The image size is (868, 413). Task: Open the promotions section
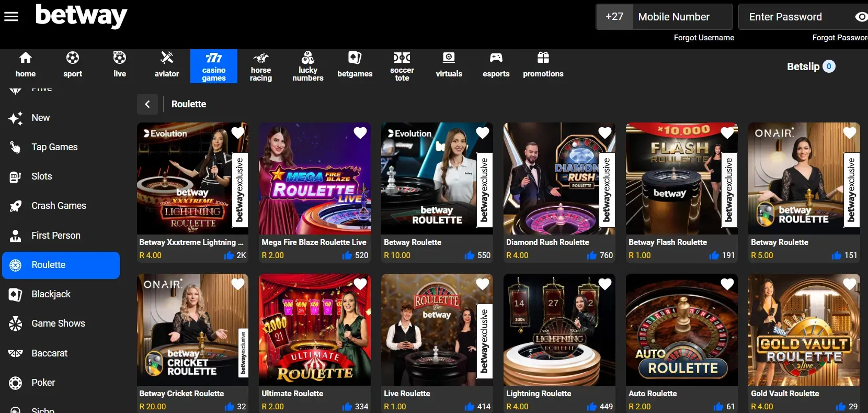coord(543,65)
